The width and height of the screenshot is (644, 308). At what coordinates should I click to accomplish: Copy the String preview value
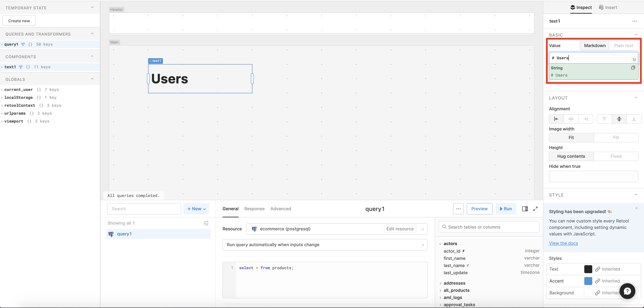click(x=633, y=68)
